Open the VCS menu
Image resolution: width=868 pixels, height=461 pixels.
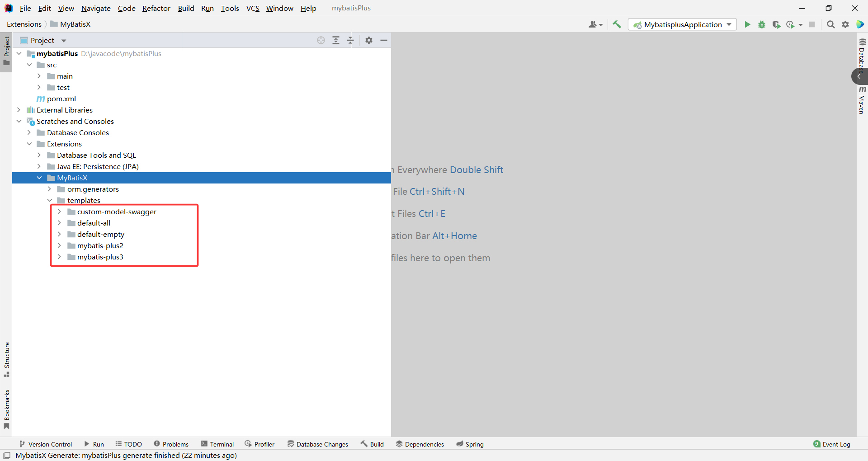point(253,8)
